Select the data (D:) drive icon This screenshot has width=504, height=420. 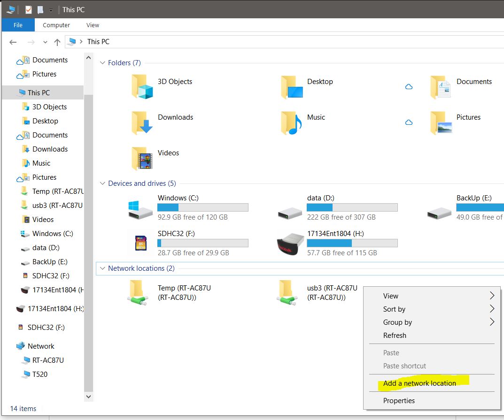[x=290, y=213]
